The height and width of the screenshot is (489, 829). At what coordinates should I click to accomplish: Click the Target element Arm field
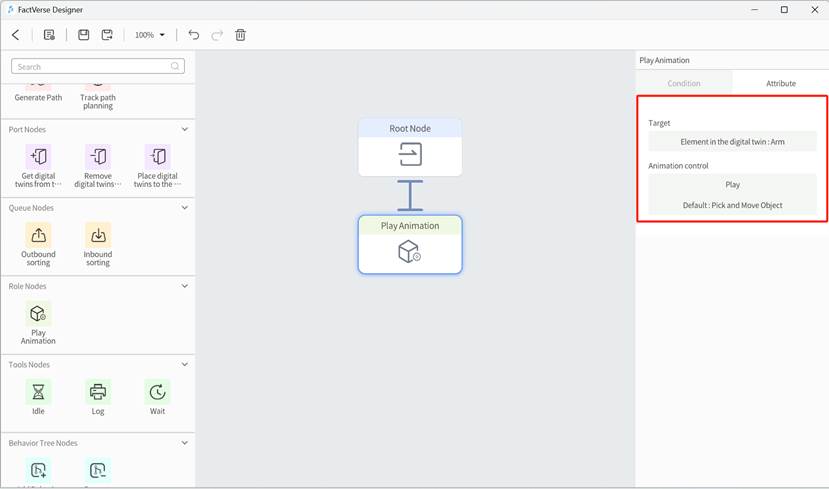732,142
